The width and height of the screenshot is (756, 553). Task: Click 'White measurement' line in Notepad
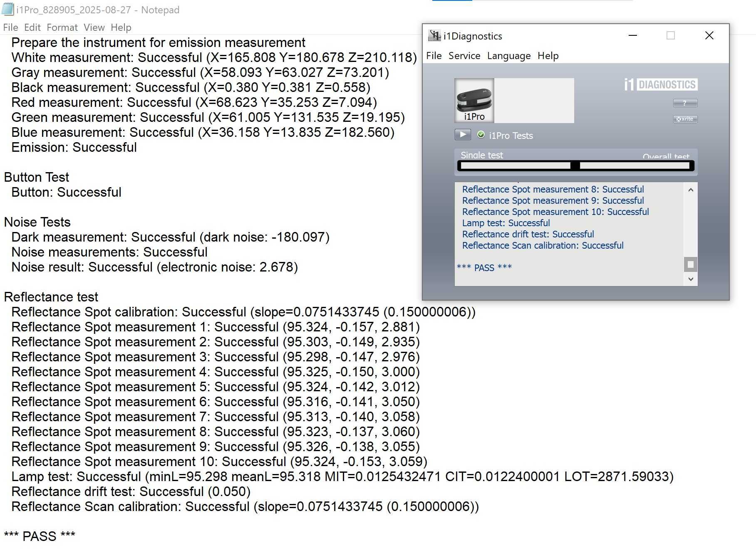click(214, 57)
